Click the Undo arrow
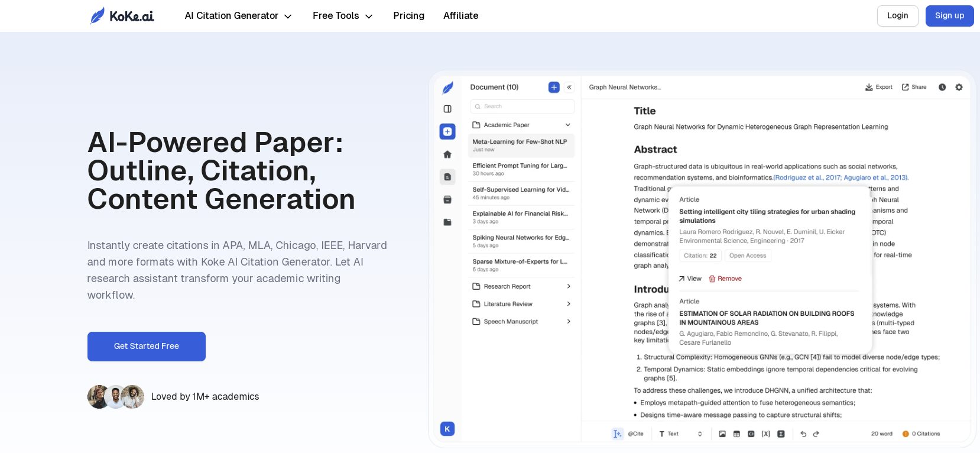The image size is (980, 453). [x=803, y=434]
